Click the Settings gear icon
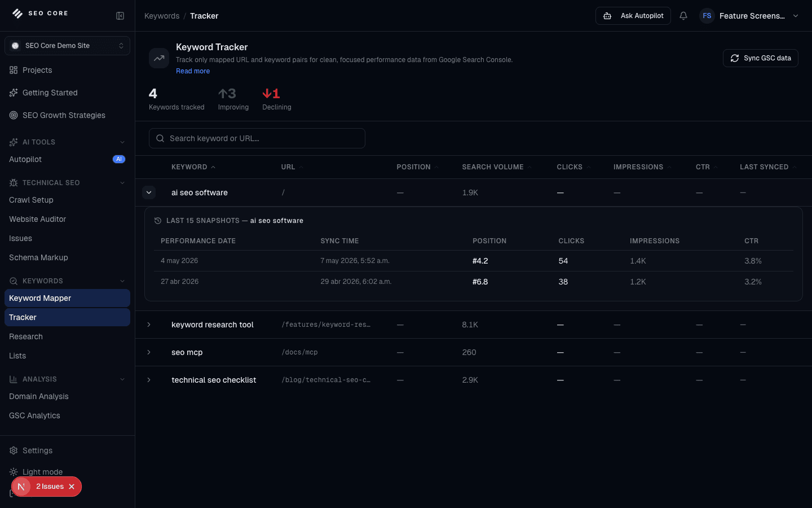The image size is (812, 508). pyautogui.click(x=14, y=450)
